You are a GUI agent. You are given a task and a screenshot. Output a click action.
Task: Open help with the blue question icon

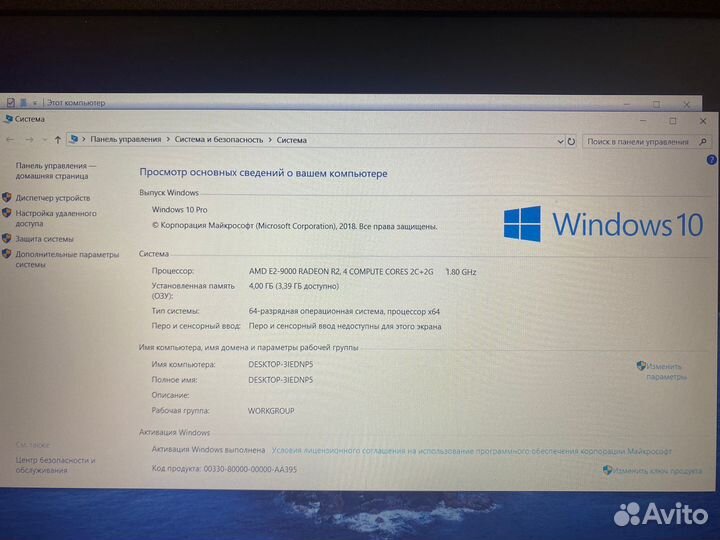click(x=711, y=160)
